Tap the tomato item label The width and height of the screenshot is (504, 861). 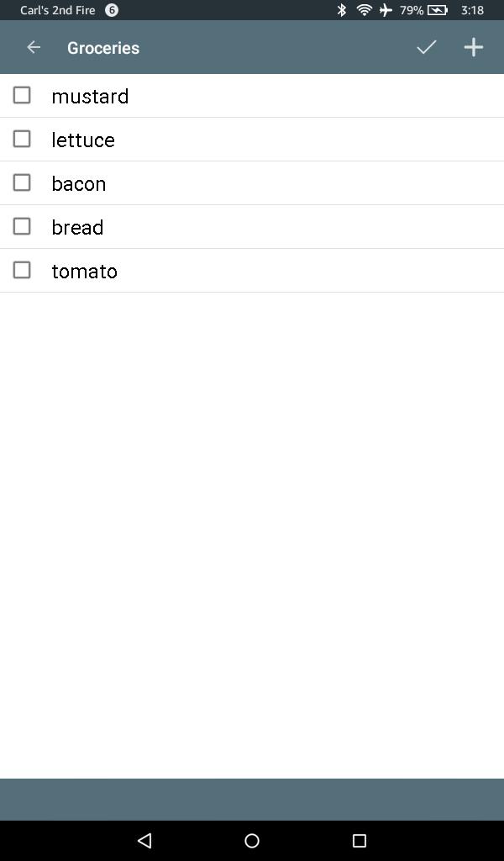click(85, 272)
